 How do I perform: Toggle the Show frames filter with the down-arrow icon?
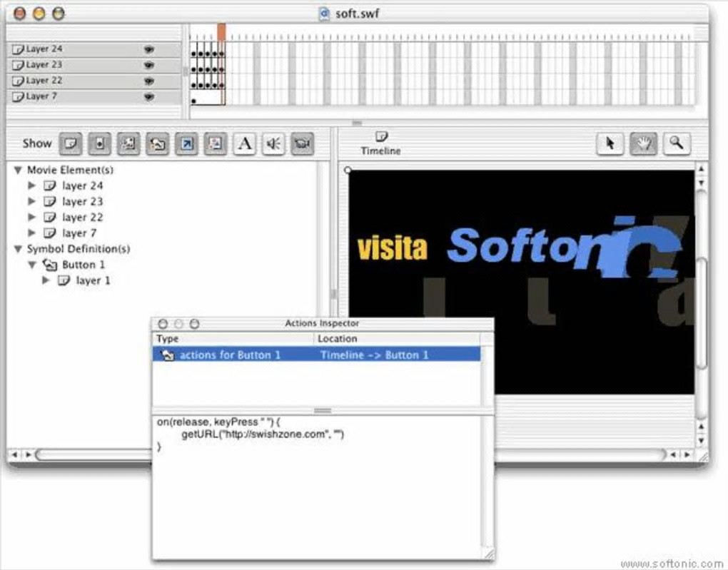(99, 144)
